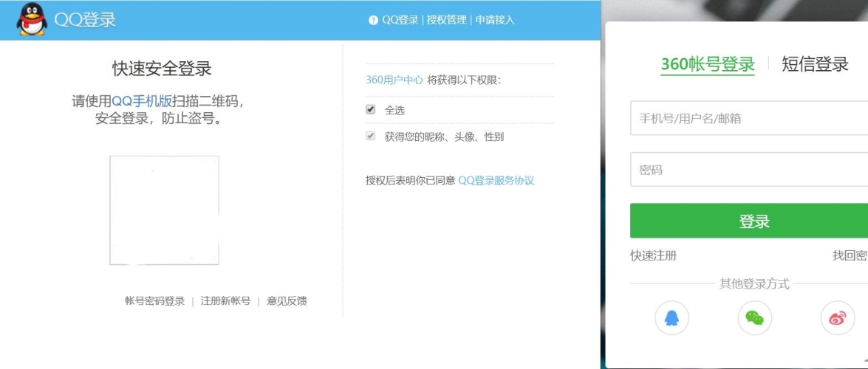Click the 其他登录方式 label
The height and width of the screenshot is (369, 868).
754,284
